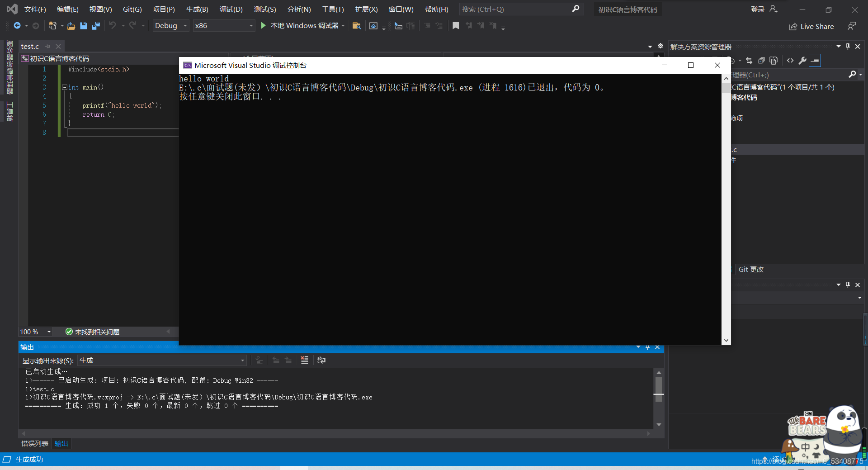Click the undo arrow icon
868x470 pixels.
click(x=112, y=26)
